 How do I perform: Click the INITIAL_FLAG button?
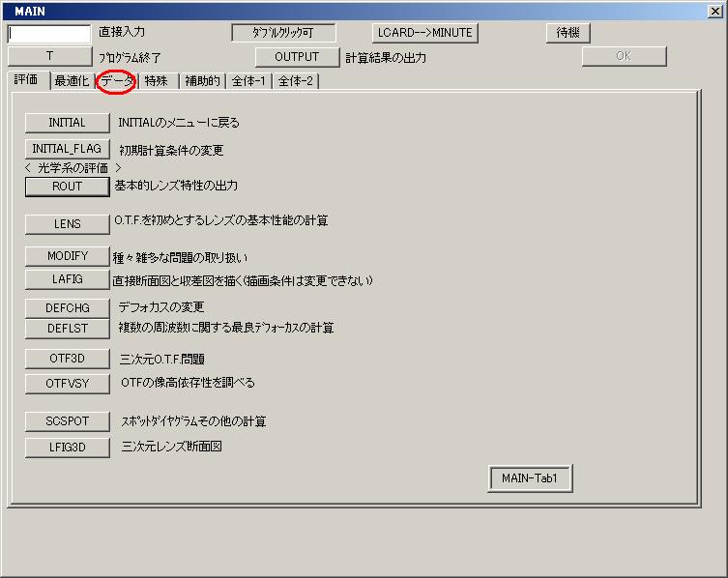(x=68, y=149)
